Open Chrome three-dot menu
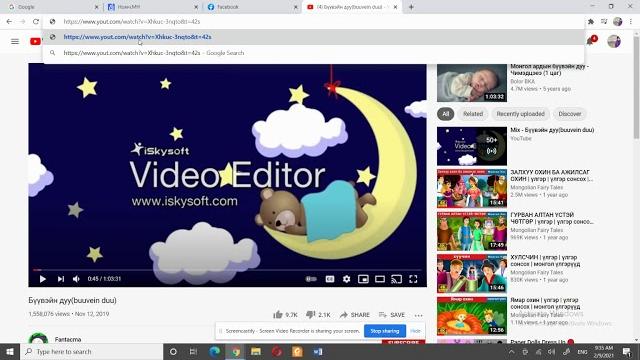The image size is (640, 360). 631,22
